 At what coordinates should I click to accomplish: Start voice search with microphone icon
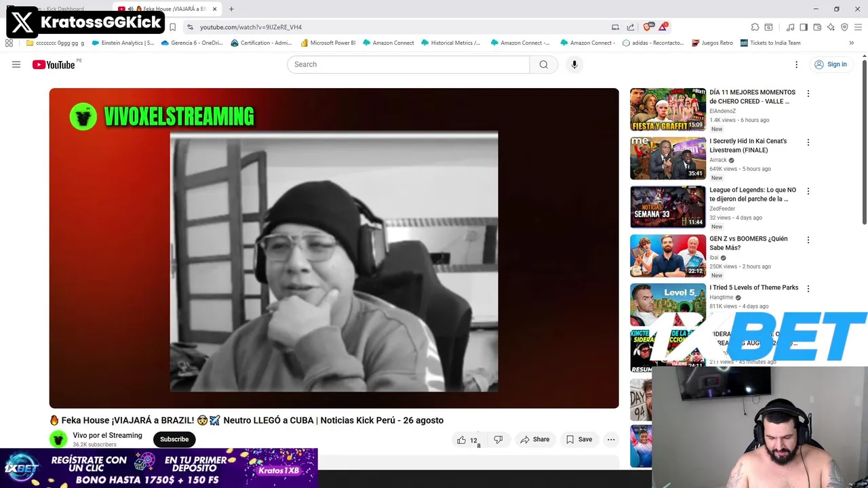574,64
